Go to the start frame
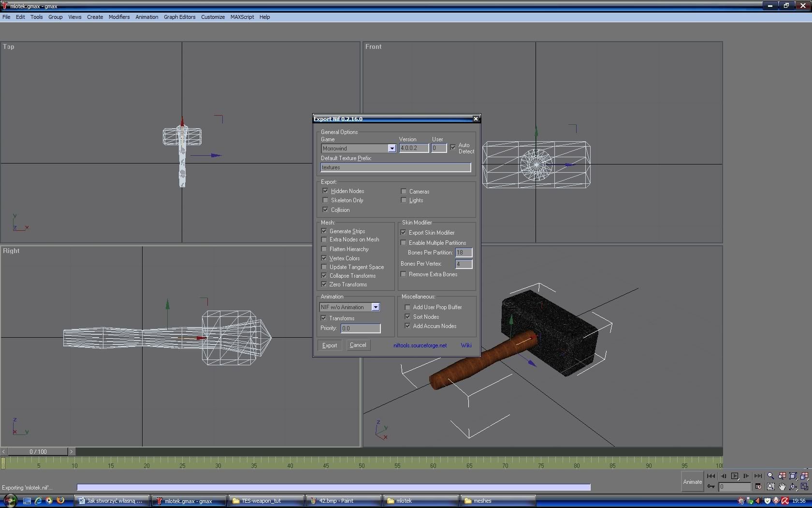The height and width of the screenshot is (508, 812). tap(711, 476)
